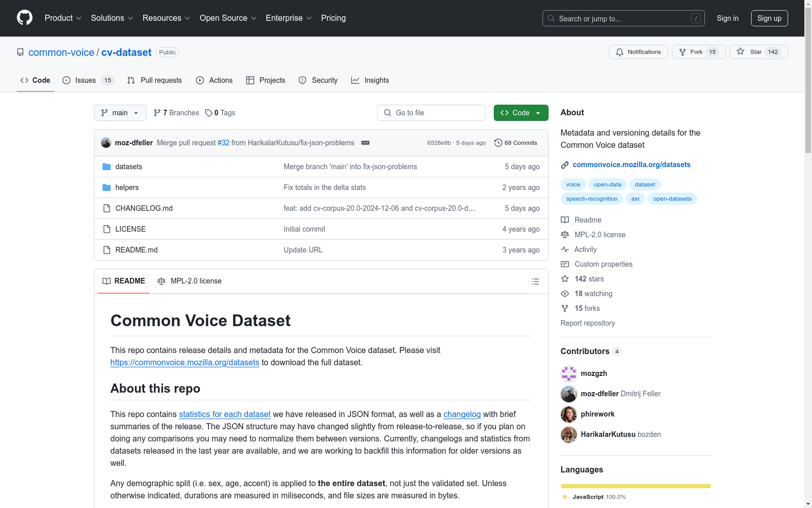
Task: Click moz-dfeller commit author avatar
Action: pyautogui.click(x=106, y=143)
